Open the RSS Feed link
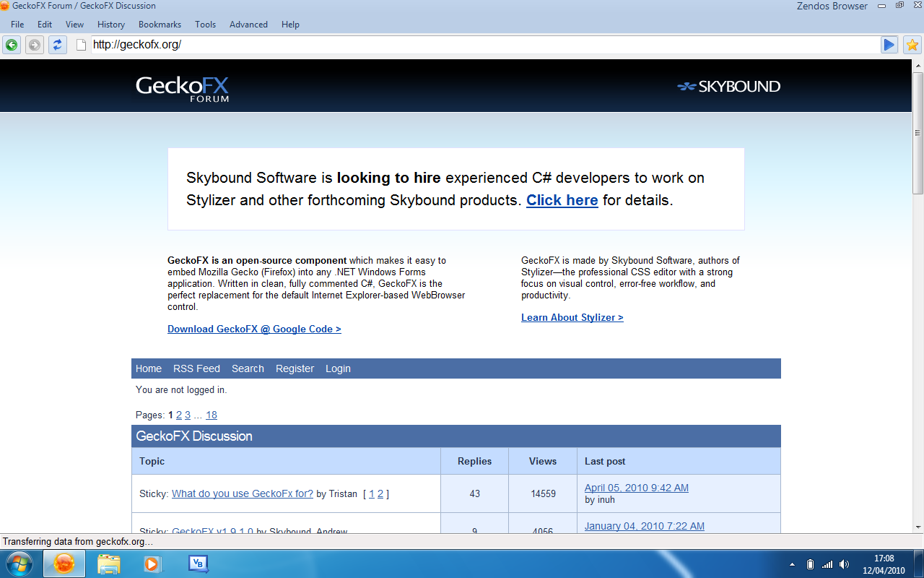924x578 pixels. (196, 368)
